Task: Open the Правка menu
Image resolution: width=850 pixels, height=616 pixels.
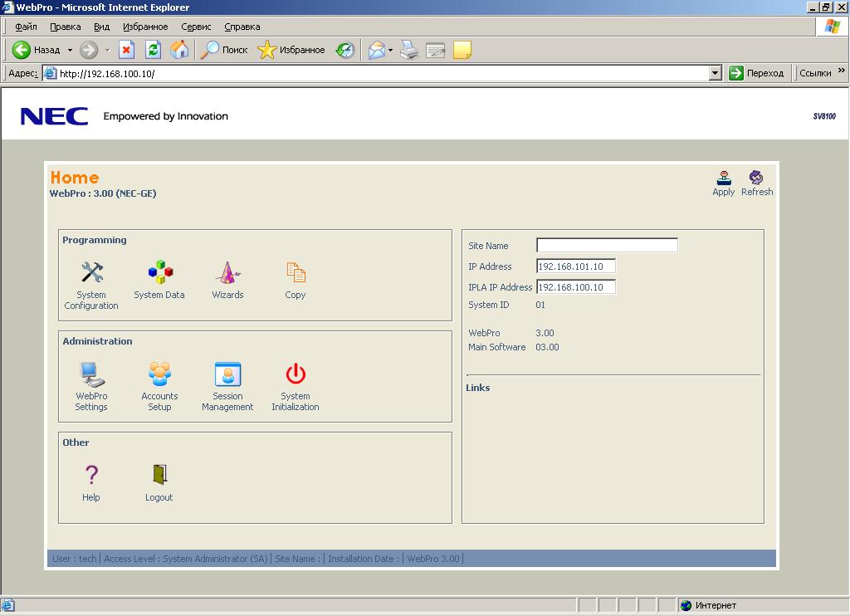Action: (66, 27)
